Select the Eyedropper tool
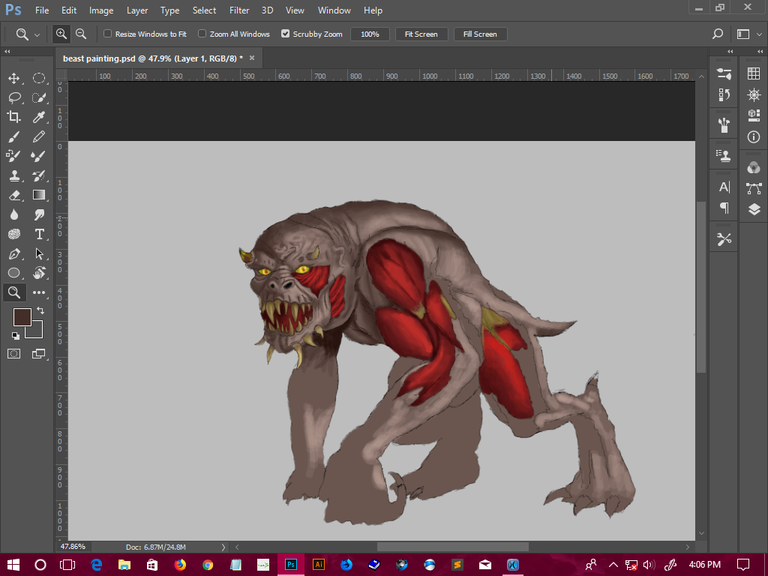 coord(39,117)
